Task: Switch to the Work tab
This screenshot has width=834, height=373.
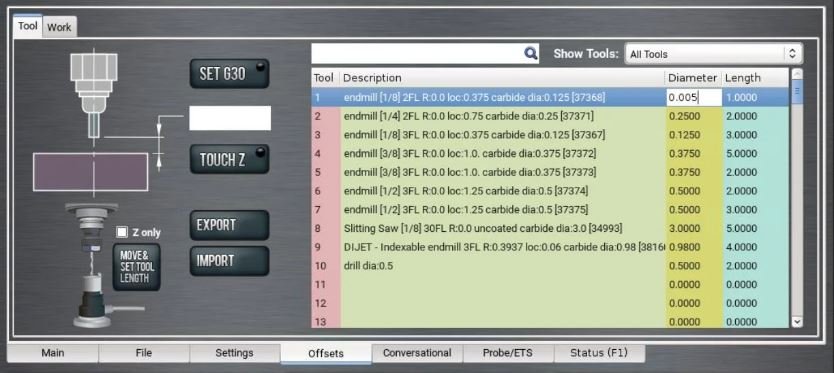Action: (x=59, y=27)
